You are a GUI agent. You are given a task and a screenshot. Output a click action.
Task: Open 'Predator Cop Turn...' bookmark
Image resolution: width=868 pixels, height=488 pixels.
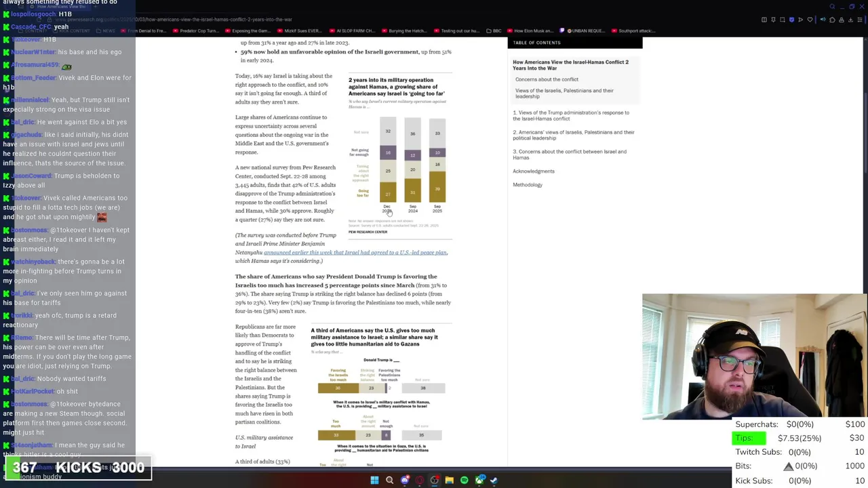point(196,30)
